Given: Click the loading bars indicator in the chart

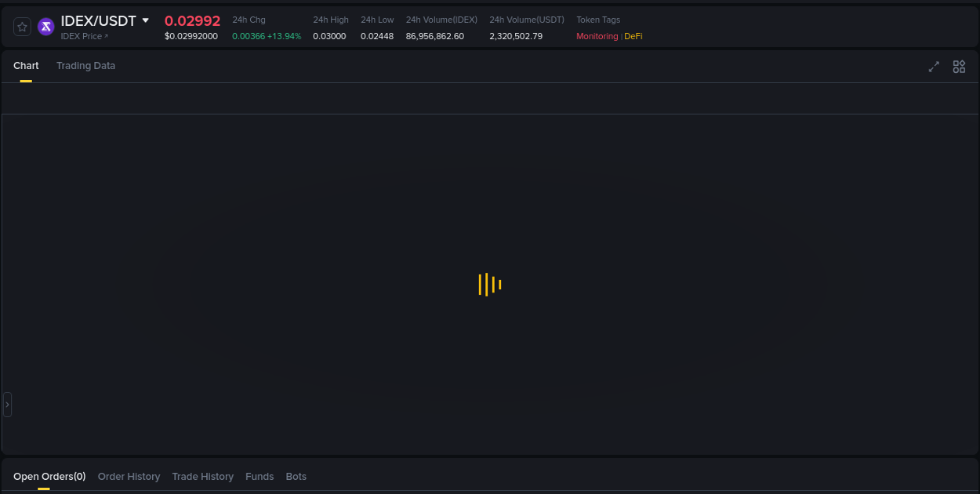Looking at the screenshot, I should pos(489,285).
